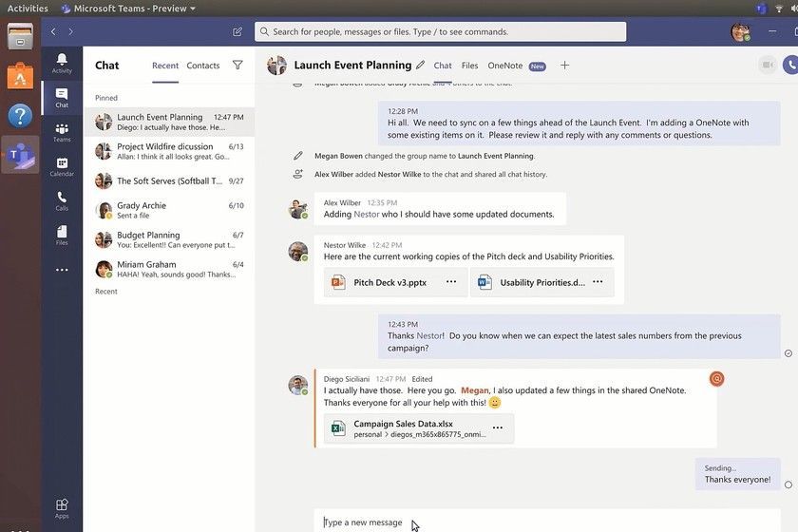798x532 pixels.
Task: Open the user profile avatar
Action: (x=740, y=31)
